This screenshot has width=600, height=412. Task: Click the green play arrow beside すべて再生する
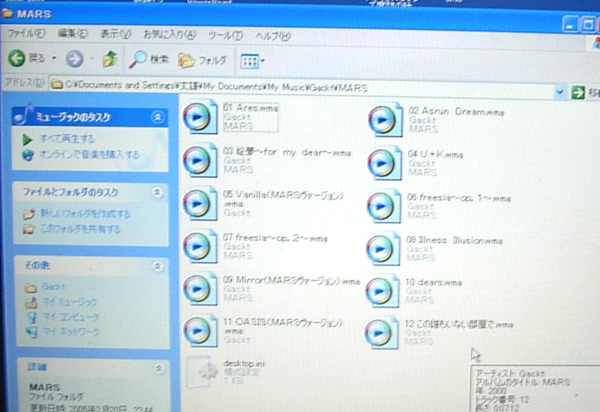click(27, 140)
